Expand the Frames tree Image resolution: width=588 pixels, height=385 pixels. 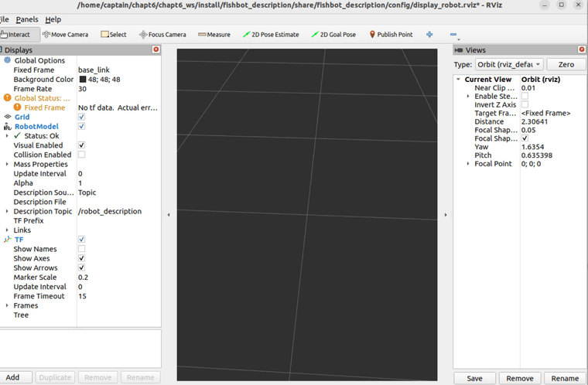click(x=7, y=305)
